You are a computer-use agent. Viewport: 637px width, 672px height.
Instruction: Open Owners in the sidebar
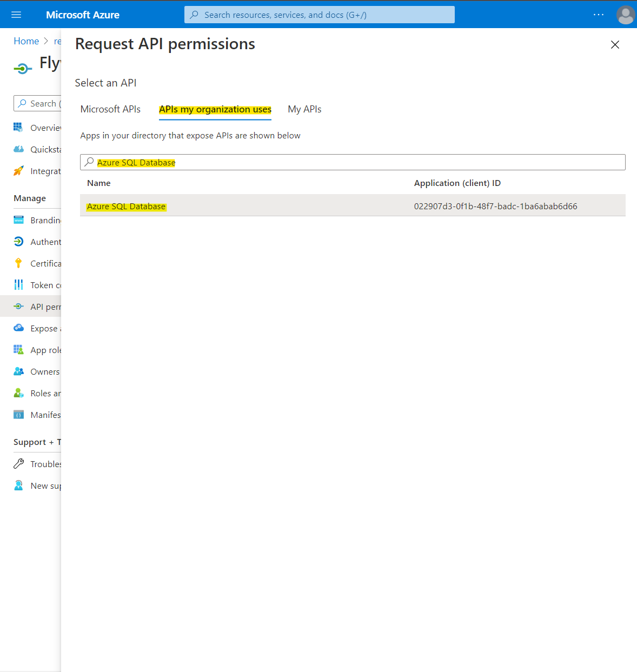click(x=44, y=372)
